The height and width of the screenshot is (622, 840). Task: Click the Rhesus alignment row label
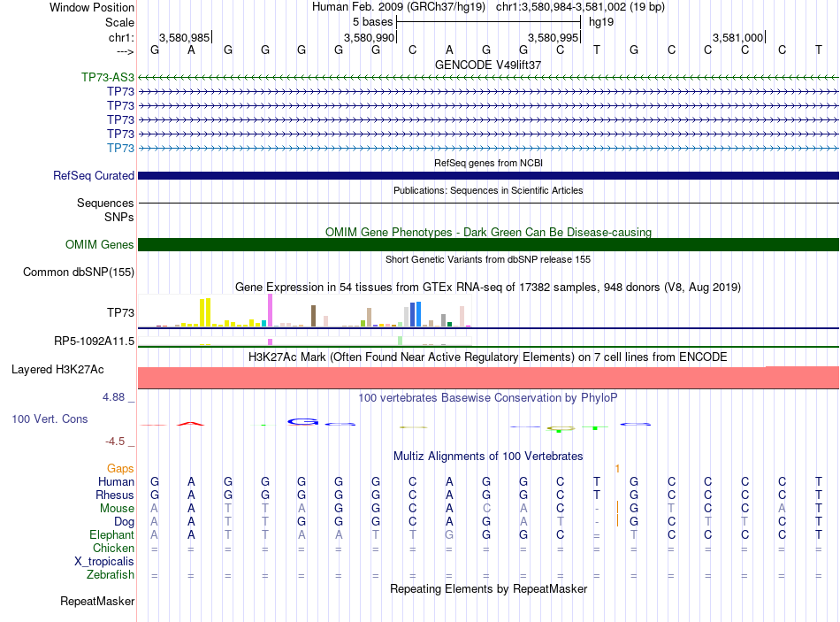pyautogui.click(x=115, y=495)
